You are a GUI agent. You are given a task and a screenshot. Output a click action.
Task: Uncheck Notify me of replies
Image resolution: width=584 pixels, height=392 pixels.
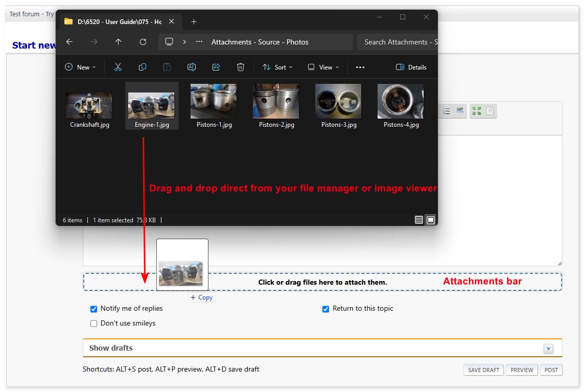pos(94,309)
